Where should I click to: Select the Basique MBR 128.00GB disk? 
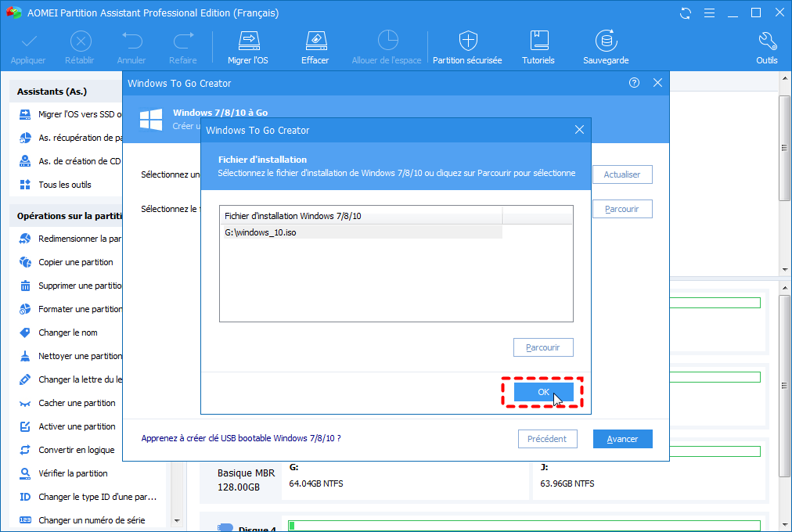242,480
